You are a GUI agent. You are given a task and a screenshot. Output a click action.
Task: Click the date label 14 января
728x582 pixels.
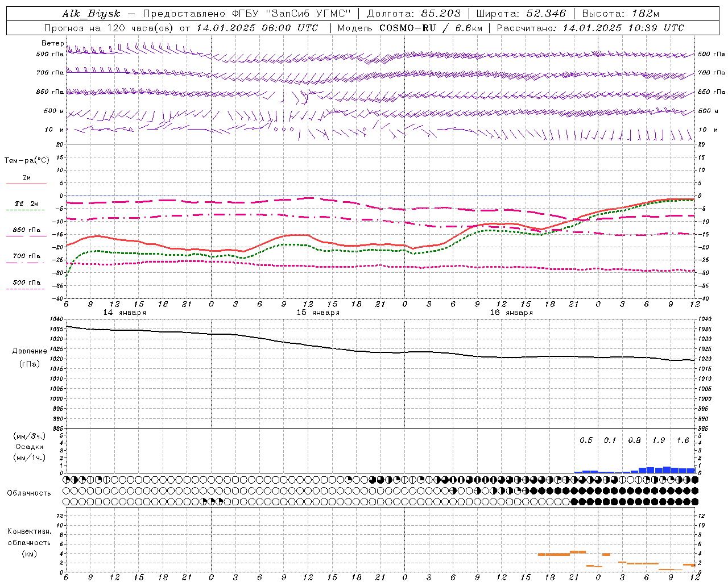coord(125,313)
